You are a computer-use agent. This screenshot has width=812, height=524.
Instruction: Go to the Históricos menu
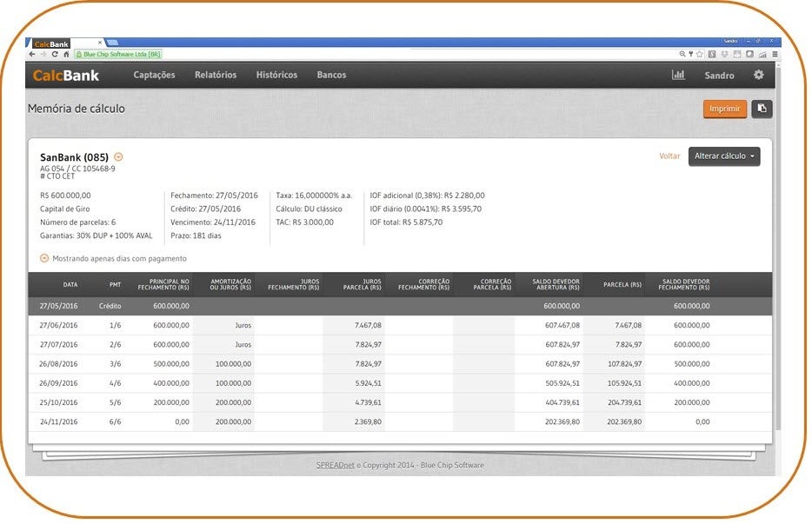(276, 76)
